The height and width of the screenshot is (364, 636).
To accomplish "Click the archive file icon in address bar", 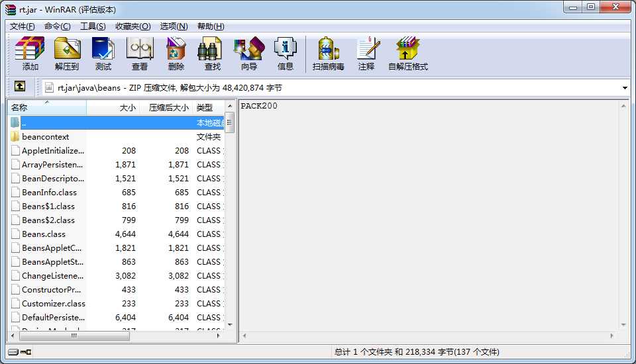I will [x=49, y=87].
